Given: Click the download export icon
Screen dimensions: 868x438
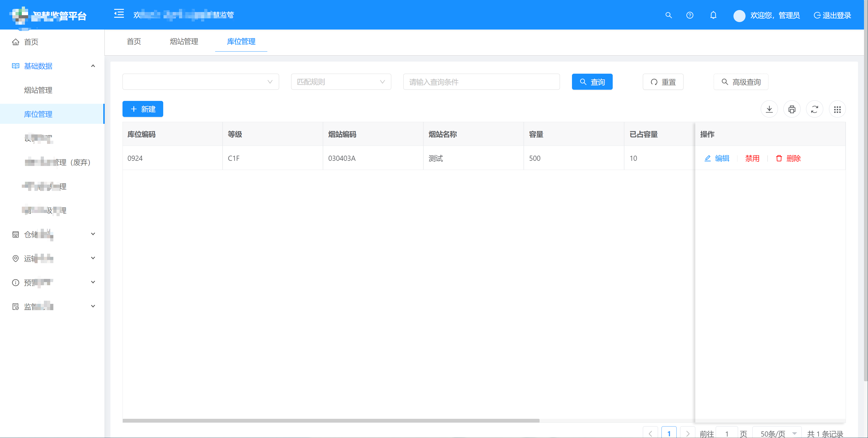Looking at the screenshot, I should pos(769,109).
